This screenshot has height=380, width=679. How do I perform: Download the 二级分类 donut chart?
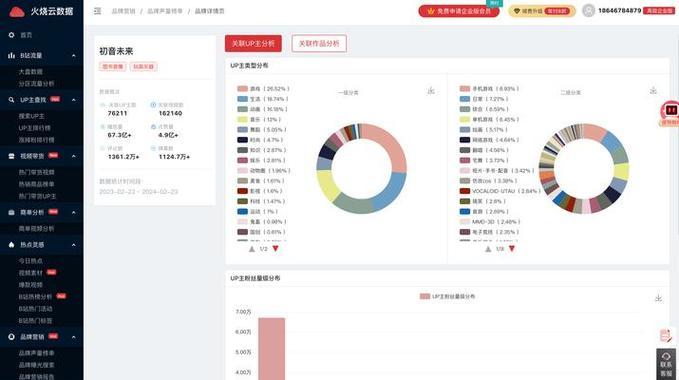point(653,90)
